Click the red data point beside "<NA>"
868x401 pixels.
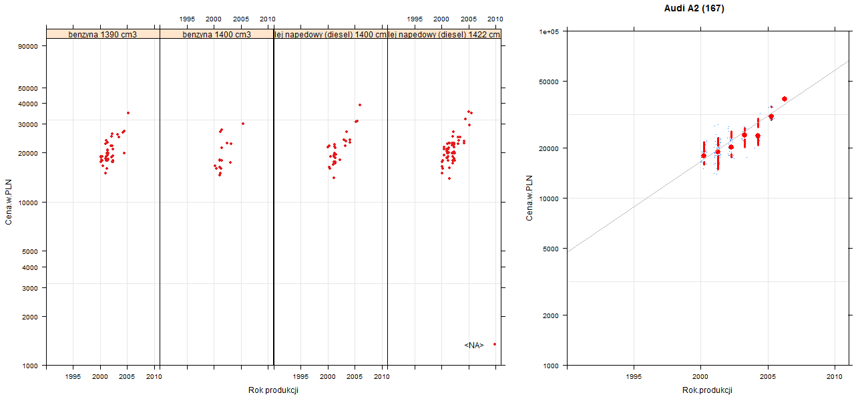click(x=495, y=344)
